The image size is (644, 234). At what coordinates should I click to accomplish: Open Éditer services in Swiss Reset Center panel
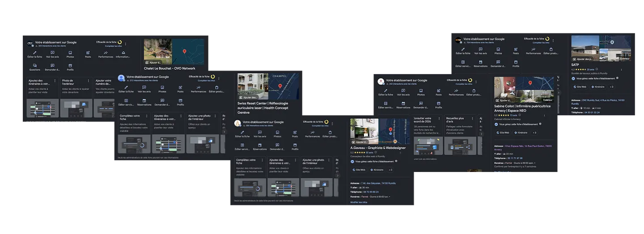pos(126,102)
